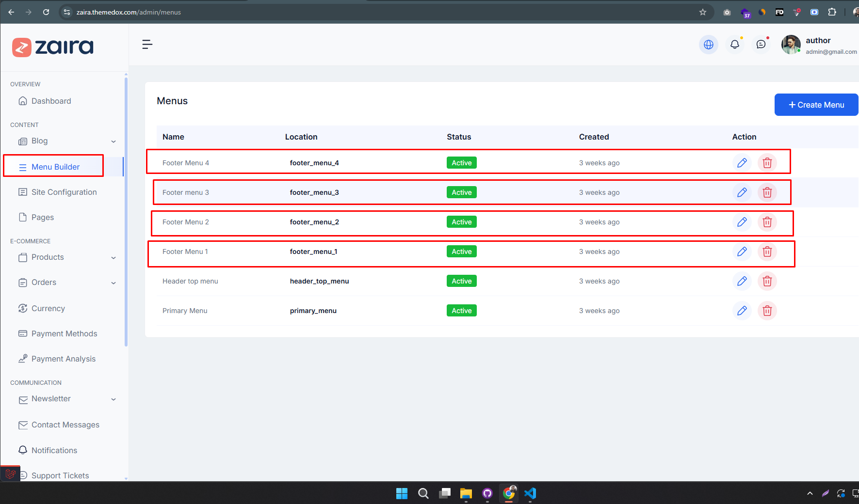Go to Payment Methods page
Screen dimensions: 859x504
64,334
